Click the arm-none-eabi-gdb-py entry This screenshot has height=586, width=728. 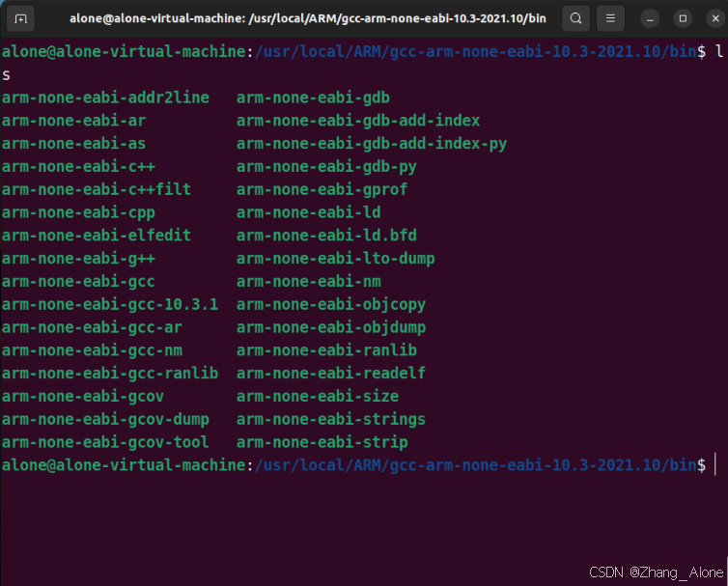tap(326, 167)
